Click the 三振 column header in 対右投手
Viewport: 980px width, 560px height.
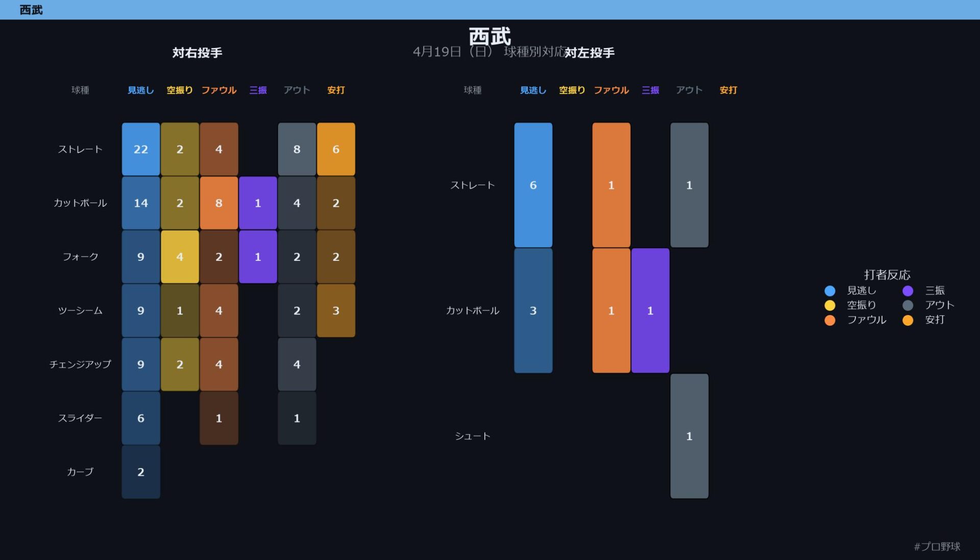coord(258,90)
